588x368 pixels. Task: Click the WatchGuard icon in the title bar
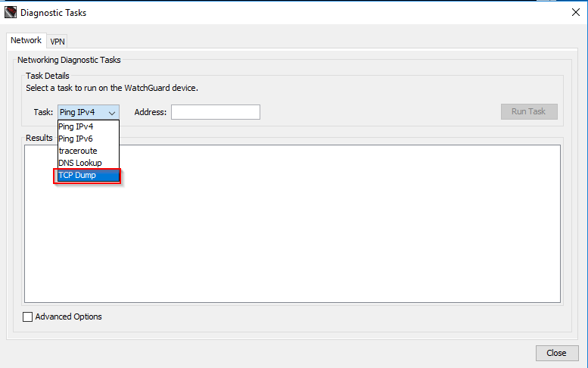11,12
